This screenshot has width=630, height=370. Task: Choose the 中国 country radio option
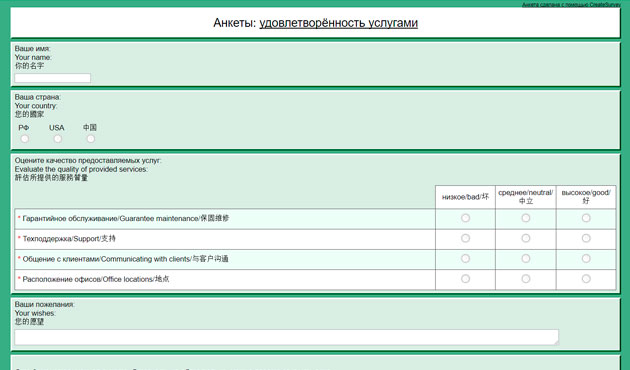pos(91,139)
